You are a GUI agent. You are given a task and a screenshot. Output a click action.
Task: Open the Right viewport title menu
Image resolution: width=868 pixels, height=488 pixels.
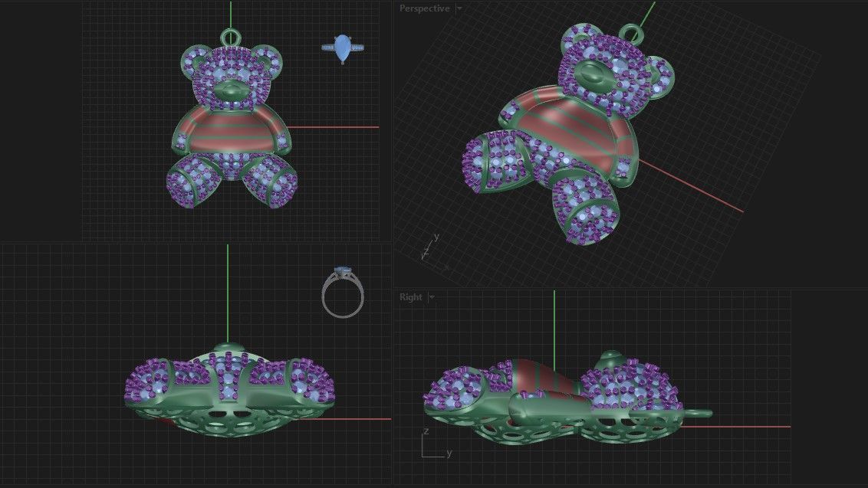click(411, 297)
